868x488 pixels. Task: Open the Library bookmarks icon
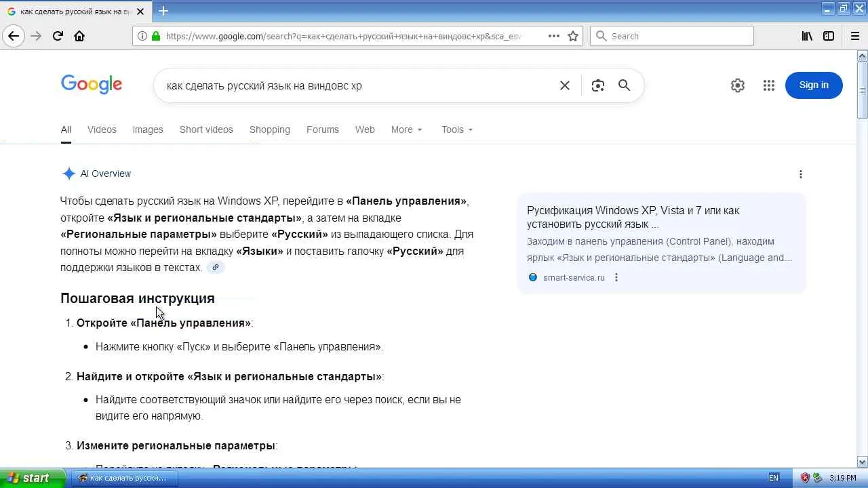pos(807,36)
